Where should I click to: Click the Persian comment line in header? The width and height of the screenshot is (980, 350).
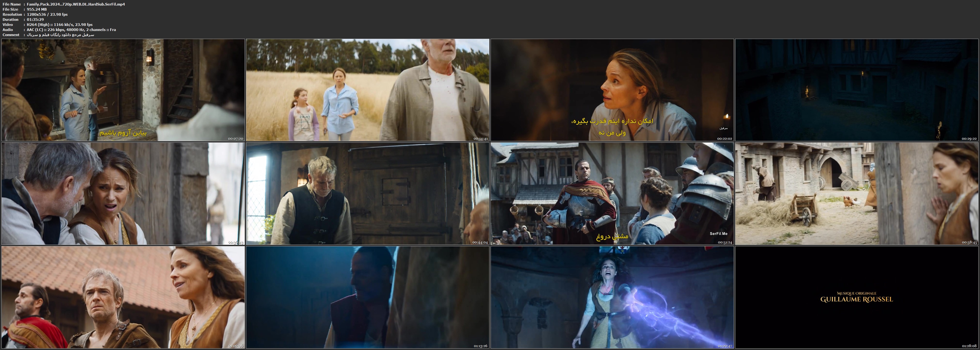pos(60,35)
